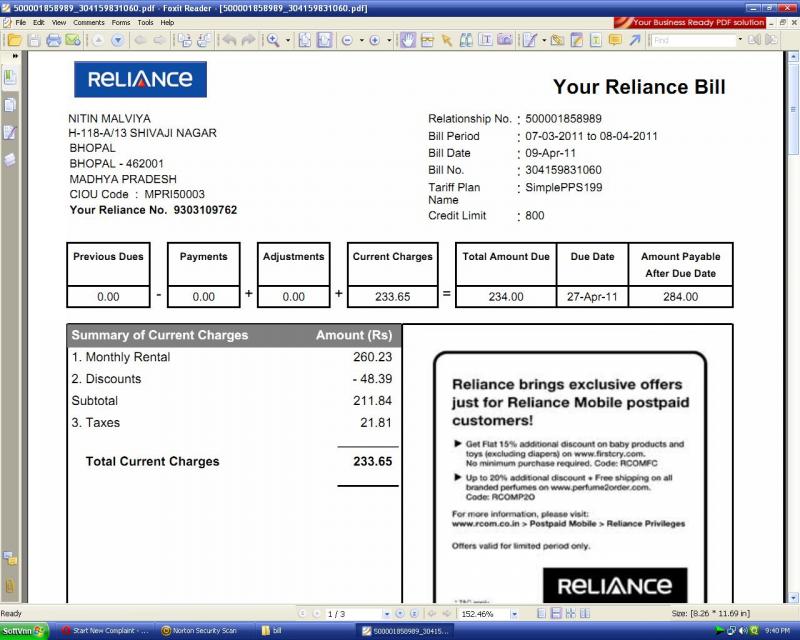Image resolution: width=800 pixels, height=640 pixels.
Task: Switch to Facing pages layout in status bar
Action: click(585, 613)
